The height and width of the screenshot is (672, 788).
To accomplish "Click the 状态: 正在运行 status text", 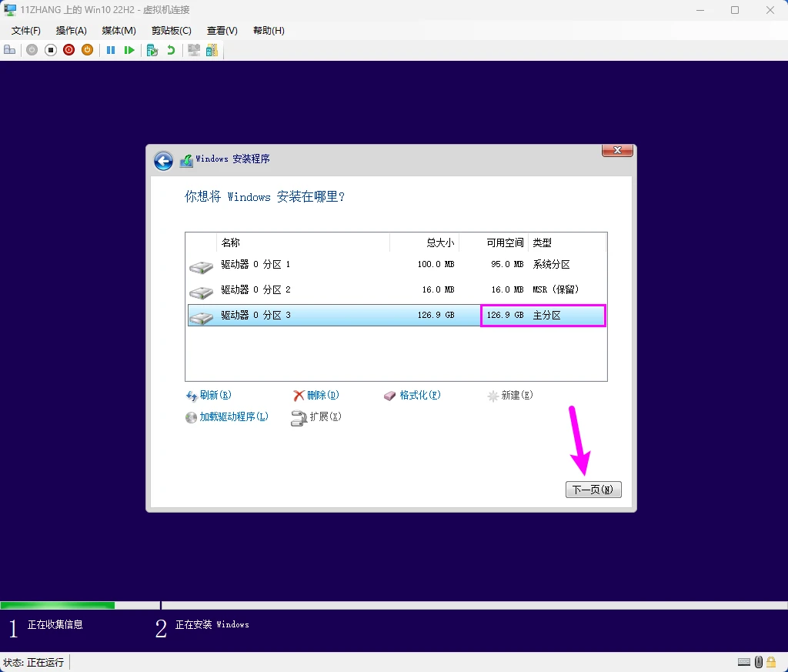I will tap(33, 663).
